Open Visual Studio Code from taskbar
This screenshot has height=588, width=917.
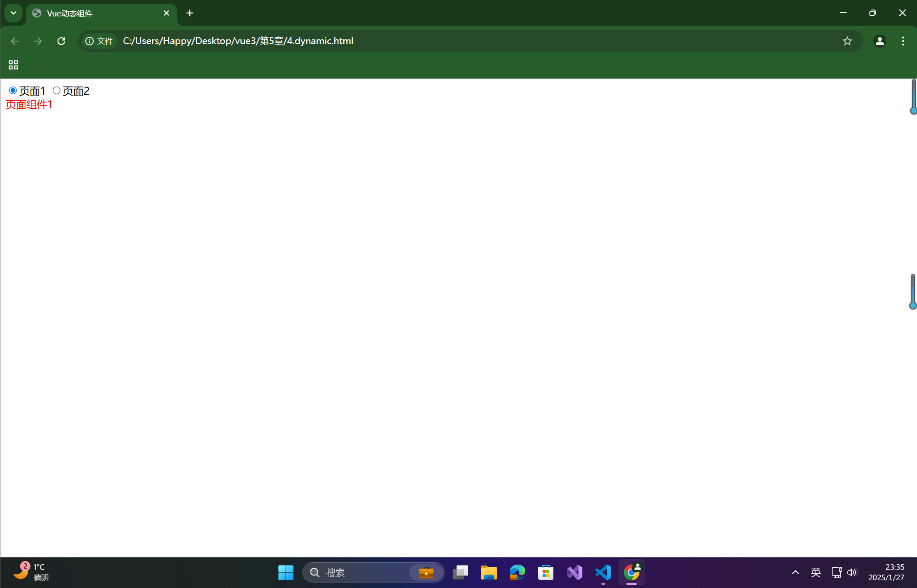(x=603, y=572)
